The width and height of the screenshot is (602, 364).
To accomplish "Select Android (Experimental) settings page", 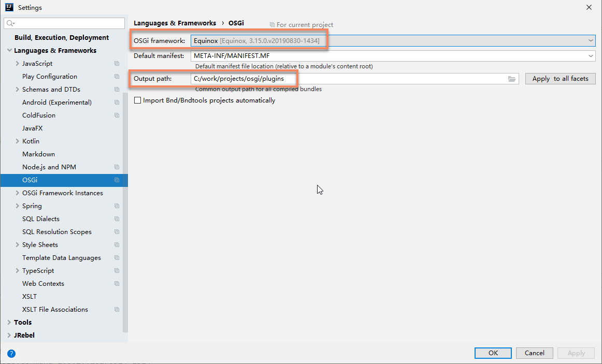I will [x=57, y=103].
